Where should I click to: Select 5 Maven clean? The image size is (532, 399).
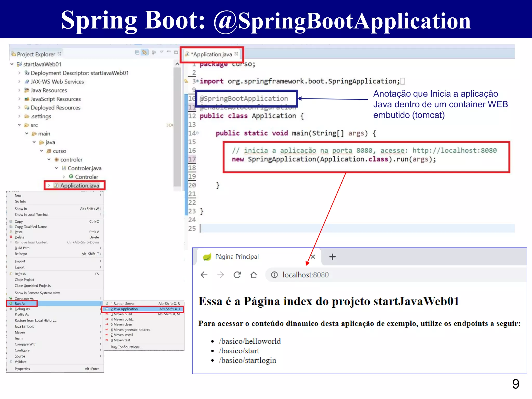144,324
